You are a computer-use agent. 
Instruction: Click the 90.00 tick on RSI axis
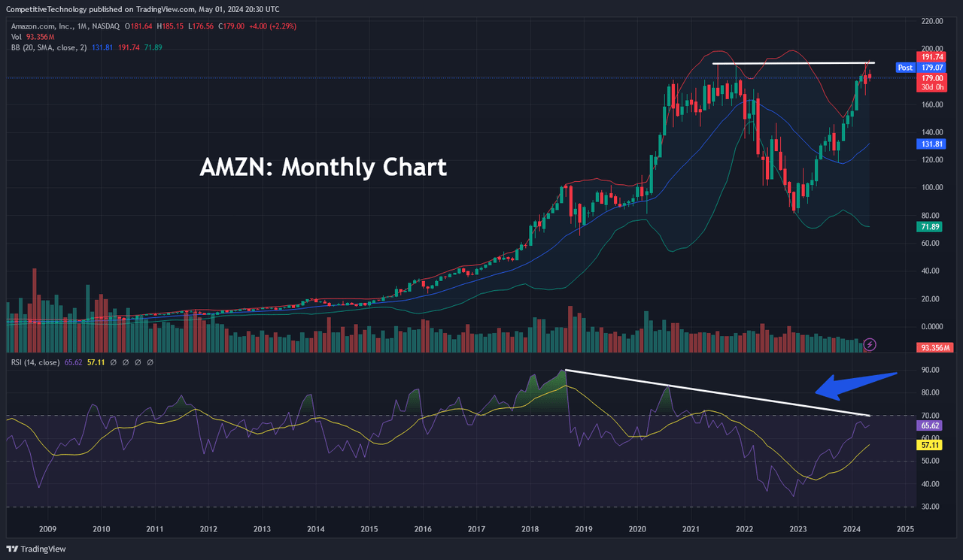tap(931, 370)
